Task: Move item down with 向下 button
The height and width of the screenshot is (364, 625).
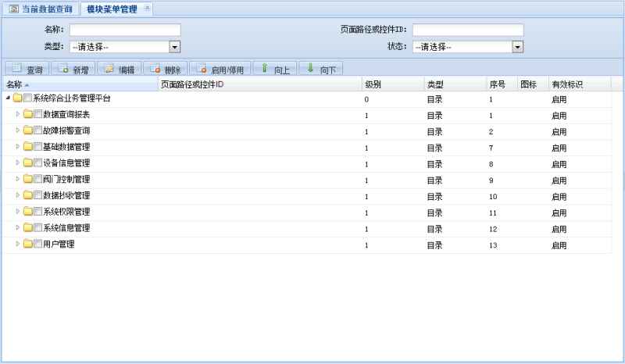Action: coord(321,69)
